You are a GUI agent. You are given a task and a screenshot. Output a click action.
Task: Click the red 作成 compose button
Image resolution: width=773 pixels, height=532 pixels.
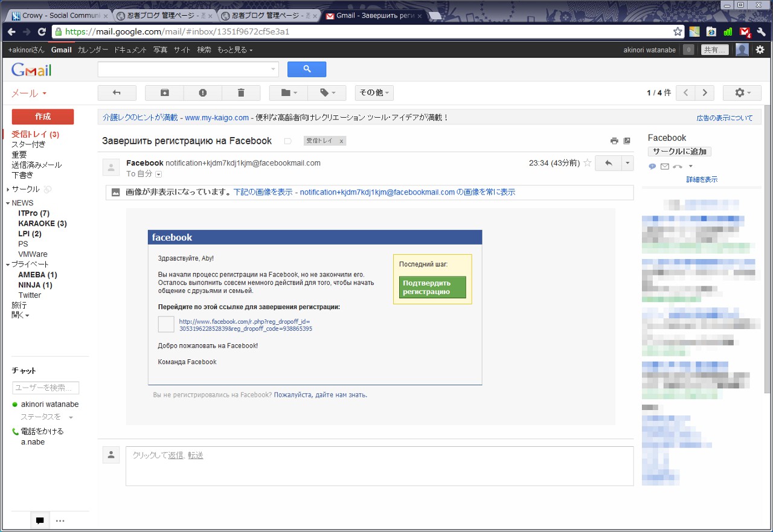43,117
